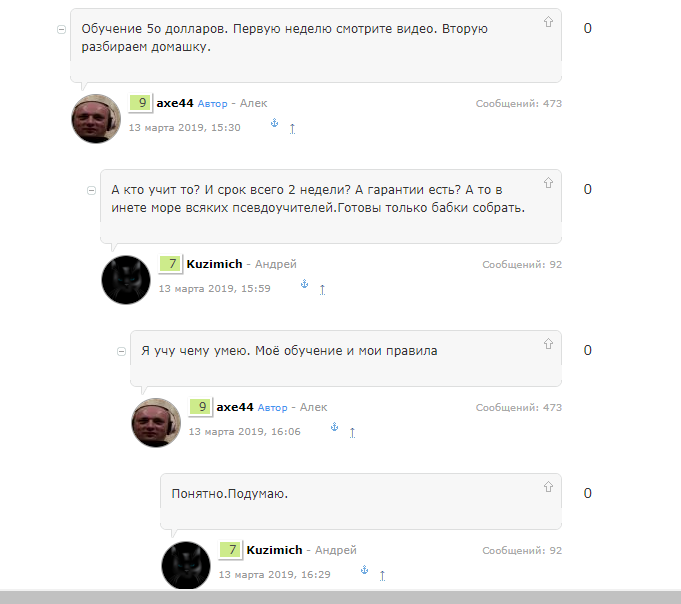This screenshot has width=681, height=604.
Task: Click Kuzimich black cat avatar on the 16:29 comment
Action: (186, 565)
